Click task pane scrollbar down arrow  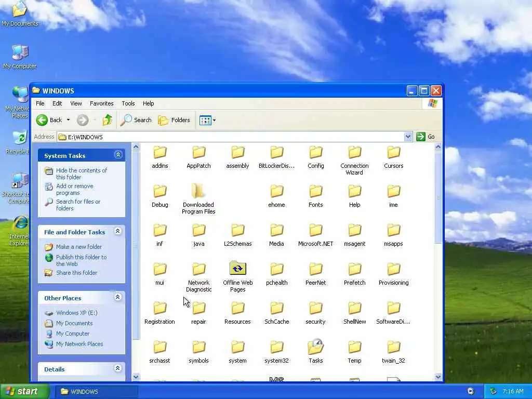(136, 377)
